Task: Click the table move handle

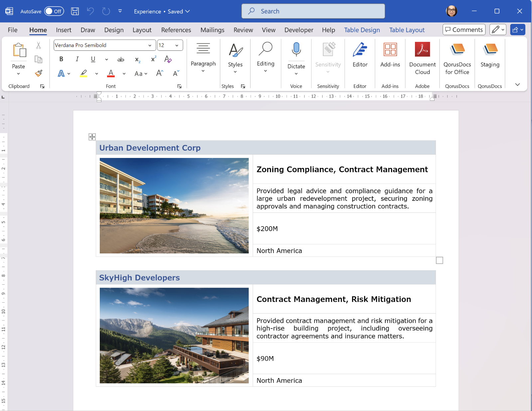Action: click(x=92, y=137)
